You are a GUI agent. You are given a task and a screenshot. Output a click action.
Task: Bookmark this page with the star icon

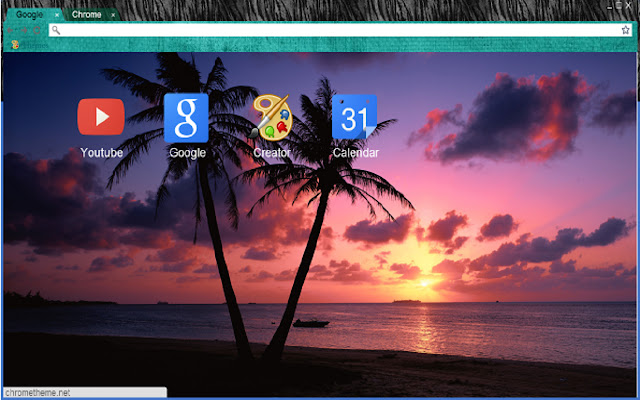tap(625, 30)
